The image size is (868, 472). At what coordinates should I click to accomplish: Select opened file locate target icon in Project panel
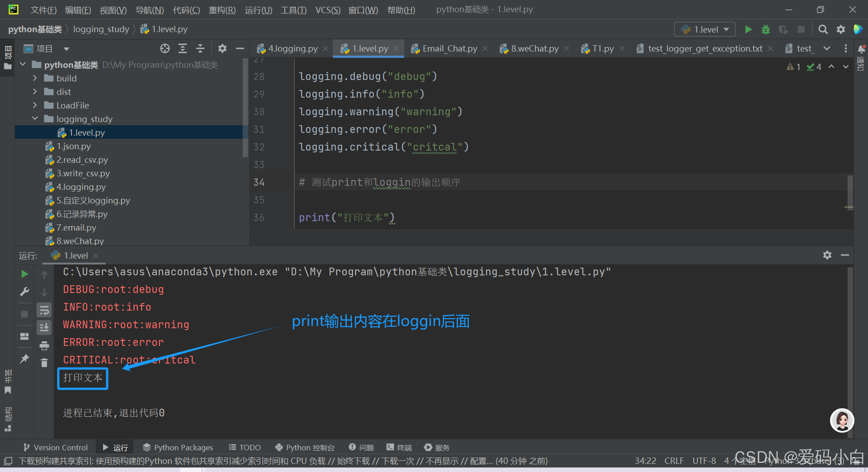coord(165,48)
